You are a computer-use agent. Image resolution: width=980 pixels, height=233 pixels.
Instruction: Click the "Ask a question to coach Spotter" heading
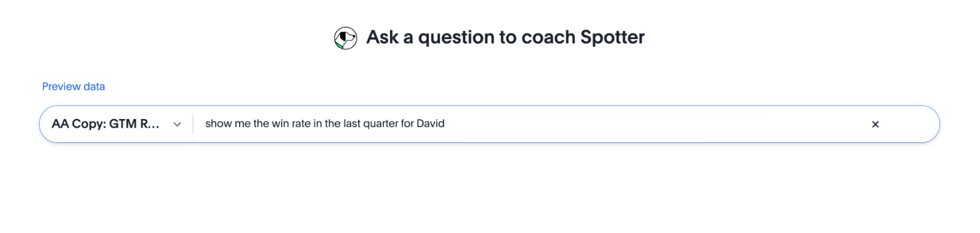[x=505, y=38]
